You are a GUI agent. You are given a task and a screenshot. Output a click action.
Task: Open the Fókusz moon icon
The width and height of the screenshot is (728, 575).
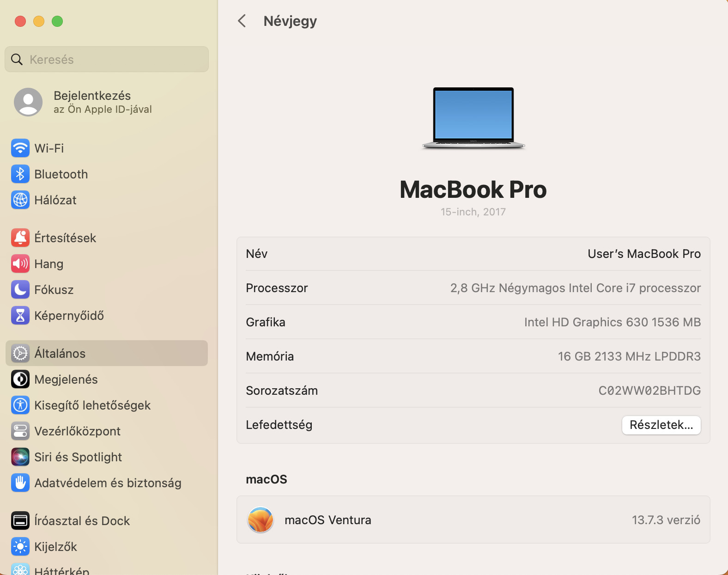[20, 290]
